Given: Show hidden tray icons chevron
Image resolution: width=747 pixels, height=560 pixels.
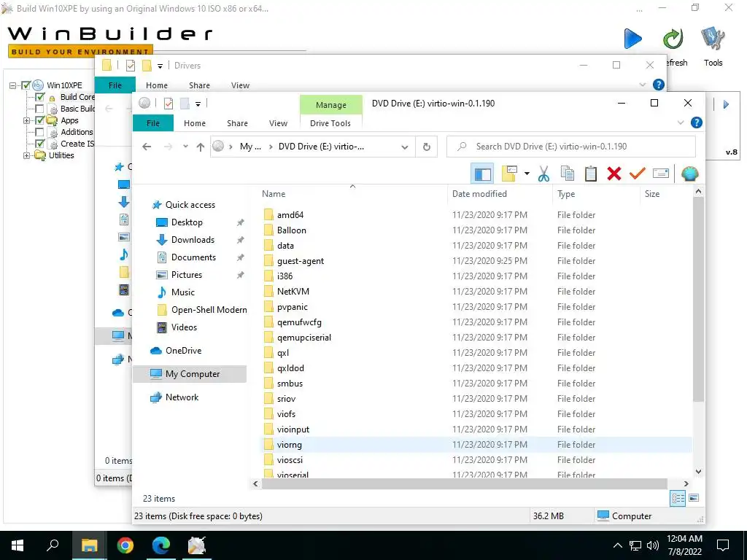Looking at the screenshot, I should [x=617, y=545].
